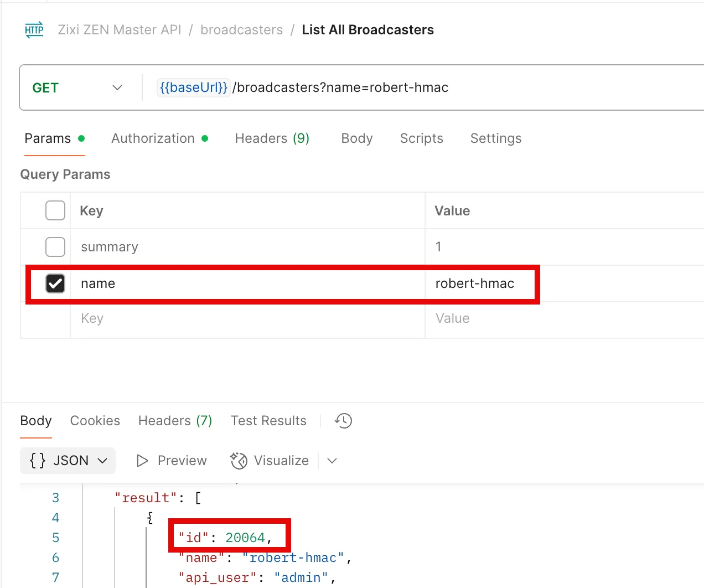Viewport: 704px width, 588px height.
Task: Click the robert-hmac value cell
Action: (565, 283)
